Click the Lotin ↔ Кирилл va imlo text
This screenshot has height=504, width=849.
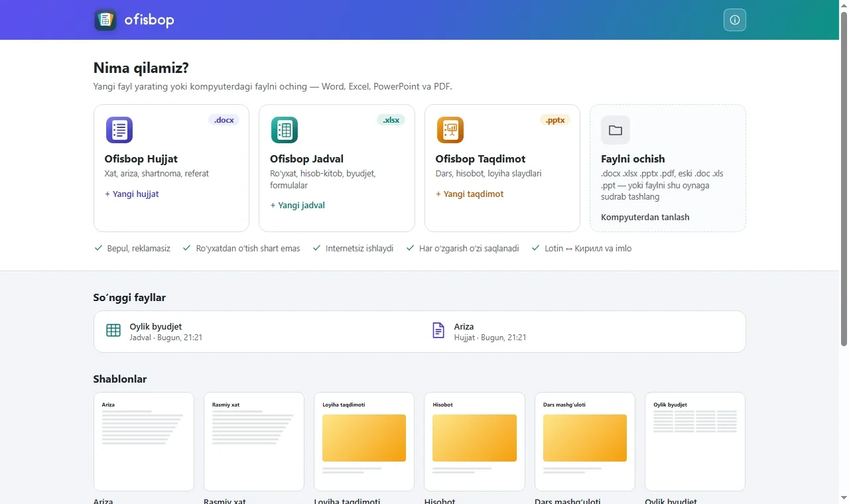click(x=588, y=249)
